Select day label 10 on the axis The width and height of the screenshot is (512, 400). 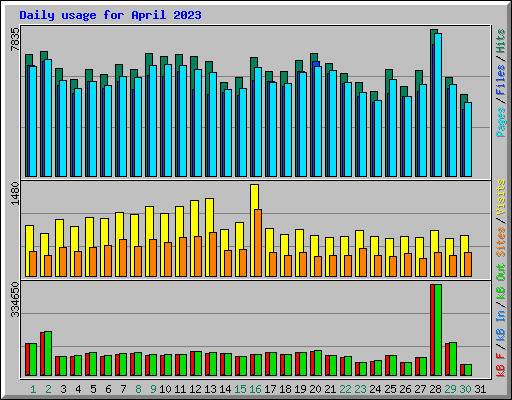click(165, 389)
